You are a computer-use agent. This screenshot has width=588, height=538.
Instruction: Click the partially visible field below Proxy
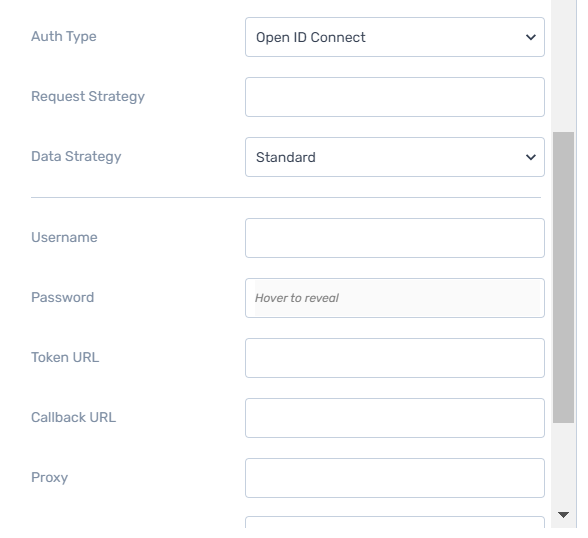click(394, 522)
